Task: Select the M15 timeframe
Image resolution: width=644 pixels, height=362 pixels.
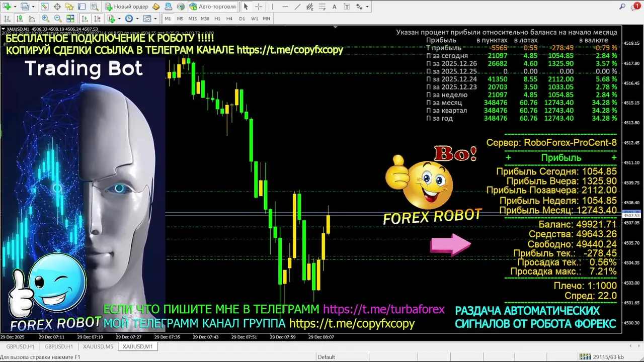Action: tap(193, 19)
